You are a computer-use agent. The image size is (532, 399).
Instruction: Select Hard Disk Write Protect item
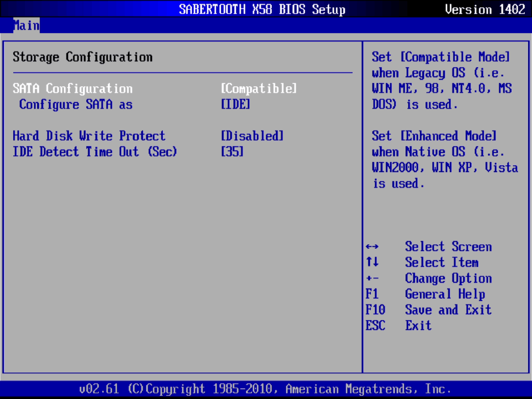click(x=89, y=136)
